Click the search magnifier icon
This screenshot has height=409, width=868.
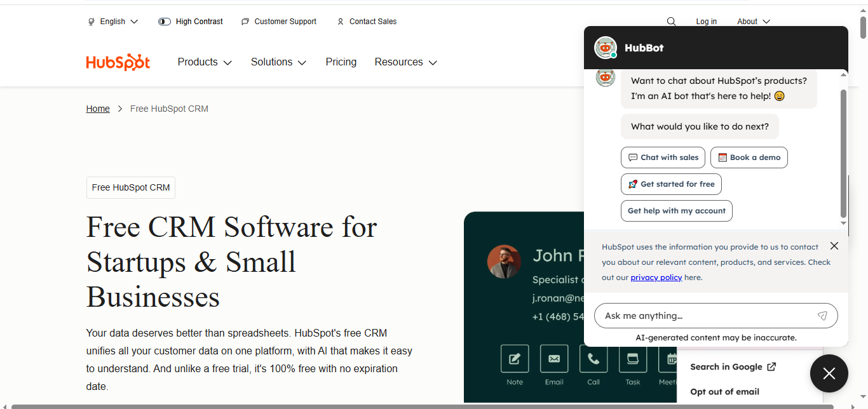pos(671,22)
